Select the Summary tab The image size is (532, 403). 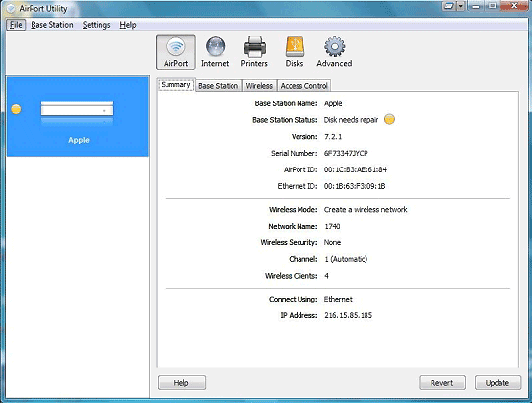pyautogui.click(x=175, y=85)
